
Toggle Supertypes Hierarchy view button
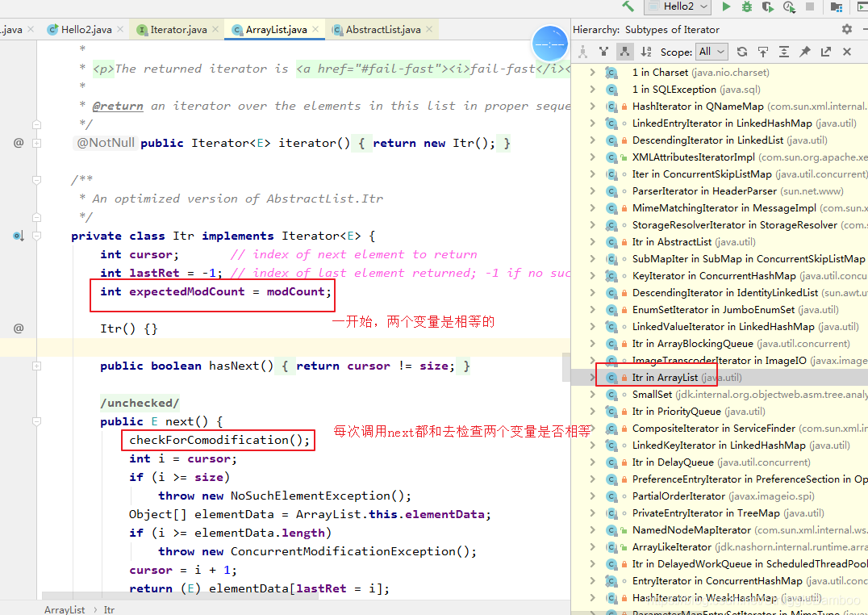[x=604, y=52]
